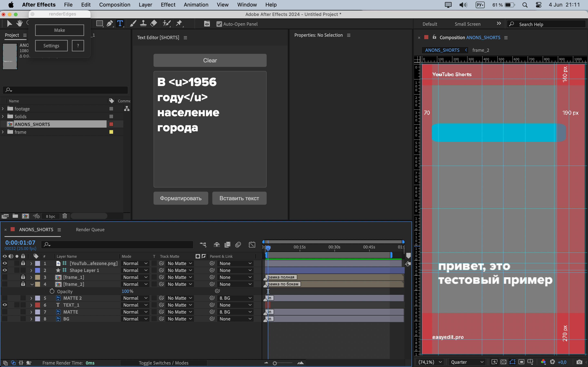This screenshot has height=367, width=588.
Task: Click the Вставить текст button
Action: coord(239,198)
